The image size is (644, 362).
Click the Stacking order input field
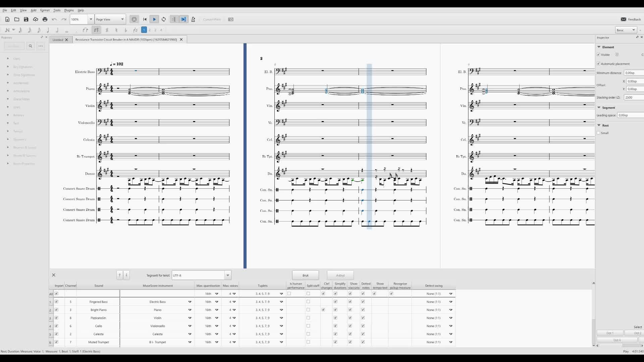pyautogui.click(x=633, y=98)
